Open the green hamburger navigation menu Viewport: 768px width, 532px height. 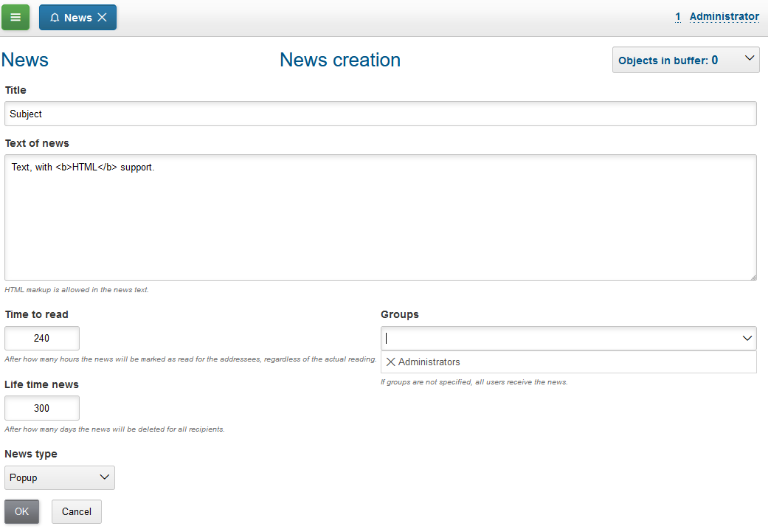tap(15, 16)
